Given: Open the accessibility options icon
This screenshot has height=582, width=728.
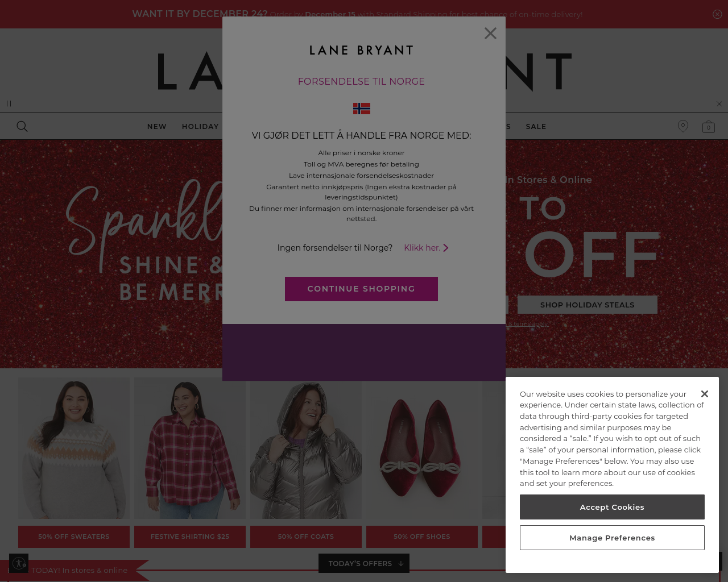Looking at the screenshot, I should coord(19,563).
